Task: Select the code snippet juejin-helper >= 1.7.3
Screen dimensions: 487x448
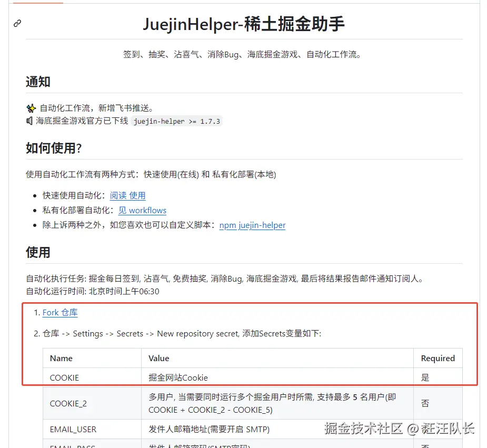Action: coord(177,121)
